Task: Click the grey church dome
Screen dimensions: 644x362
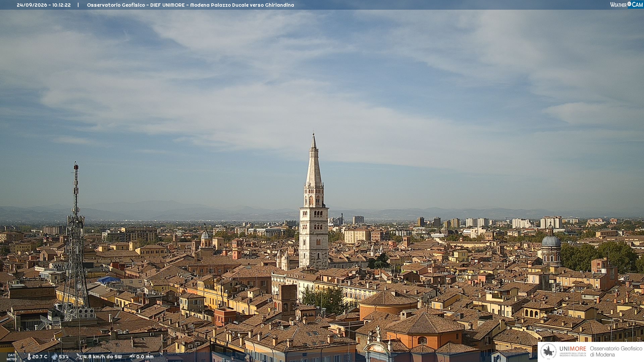Action: (551, 241)
